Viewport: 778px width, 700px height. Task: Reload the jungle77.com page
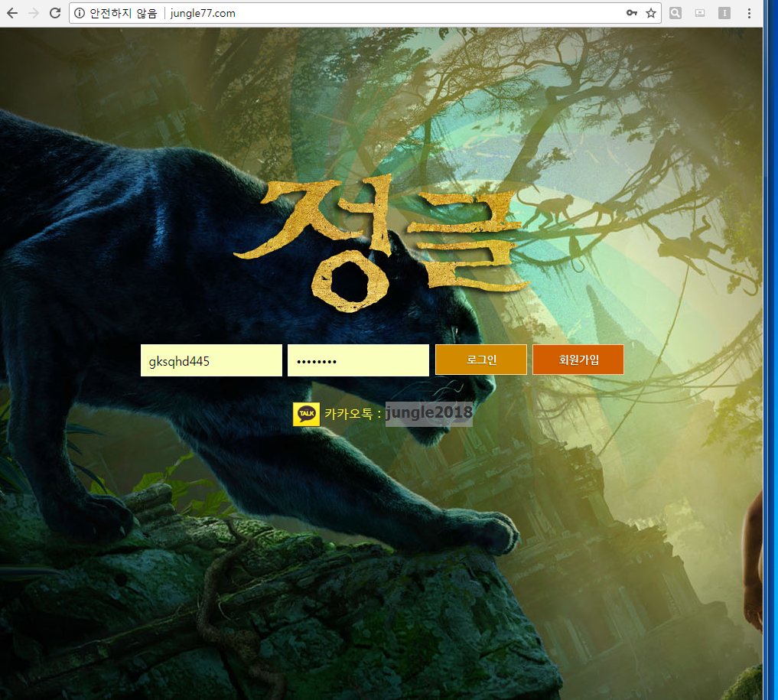click(55, 14)
